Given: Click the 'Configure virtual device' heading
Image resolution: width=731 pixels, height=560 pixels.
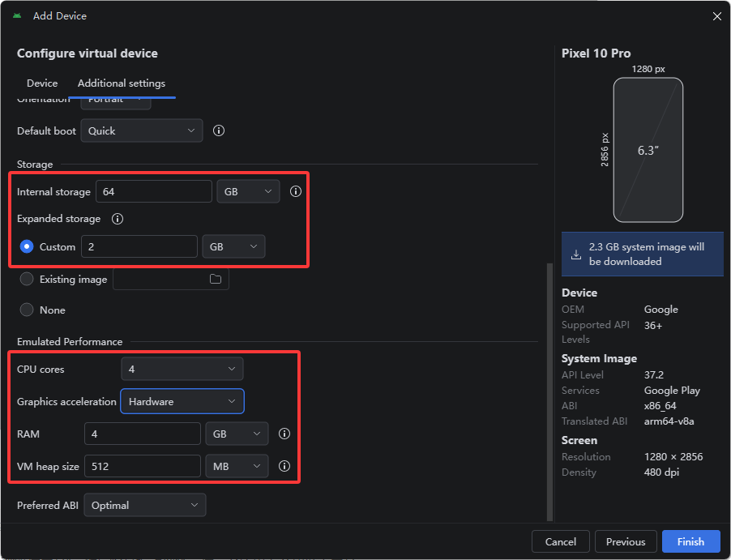Looking at the screenshot, I should pos(88,53).
